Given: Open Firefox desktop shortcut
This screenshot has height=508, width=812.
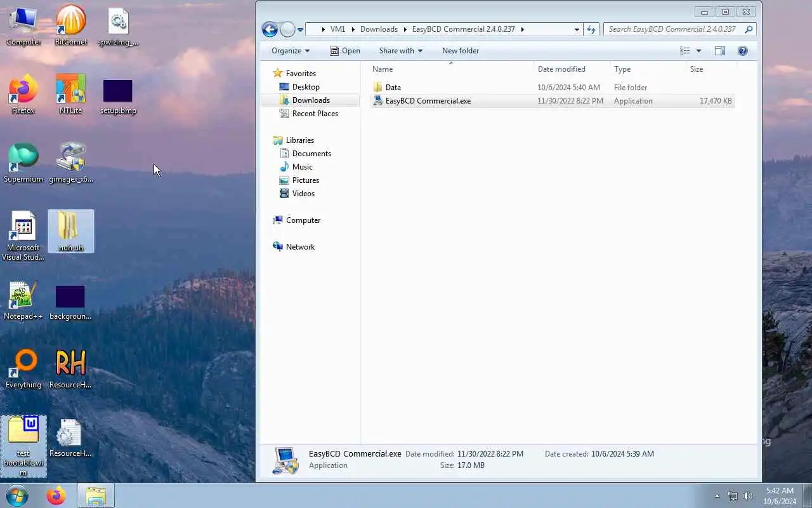Looking at the screenshot, I should point(23,95).
